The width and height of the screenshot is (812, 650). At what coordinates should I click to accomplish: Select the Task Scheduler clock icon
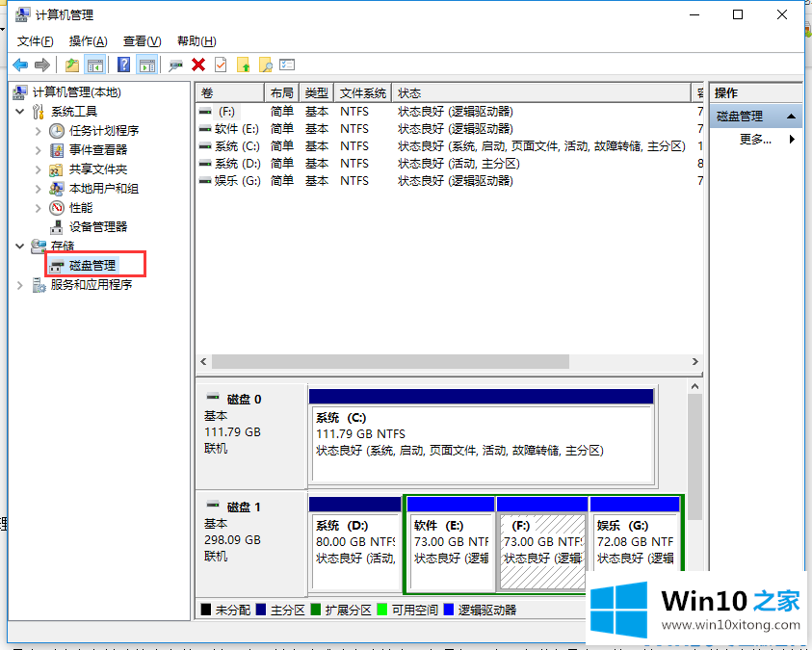pos(57,131)
